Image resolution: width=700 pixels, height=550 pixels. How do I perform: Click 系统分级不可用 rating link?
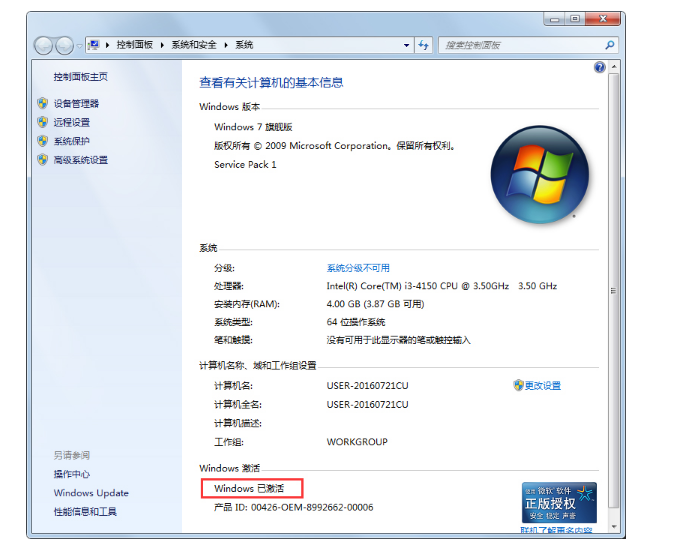(358, 268)
